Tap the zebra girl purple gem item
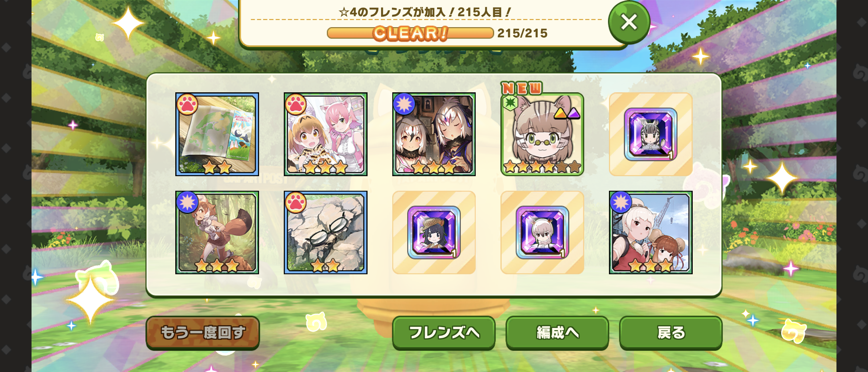The height and width of the screenshot is (372, 868). pyautogui.click(x=651, y=134)
